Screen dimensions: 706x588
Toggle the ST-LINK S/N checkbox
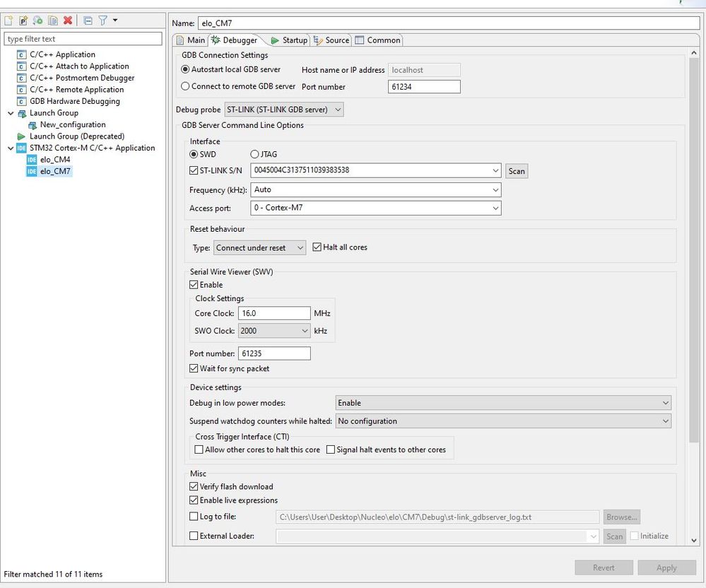(194, 170)
